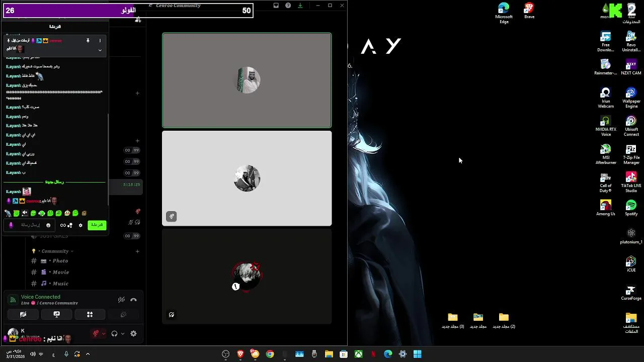Image resolution: width=644 pixels, height=362 pixels.
Task: Open the soundboard button
Action: (123, 314)
